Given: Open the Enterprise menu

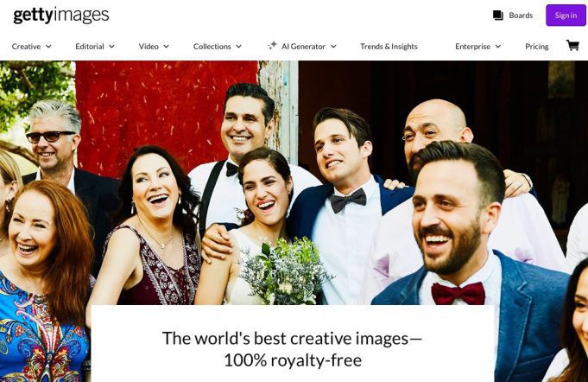Looking at the screenshot, I should click(472, 47).
